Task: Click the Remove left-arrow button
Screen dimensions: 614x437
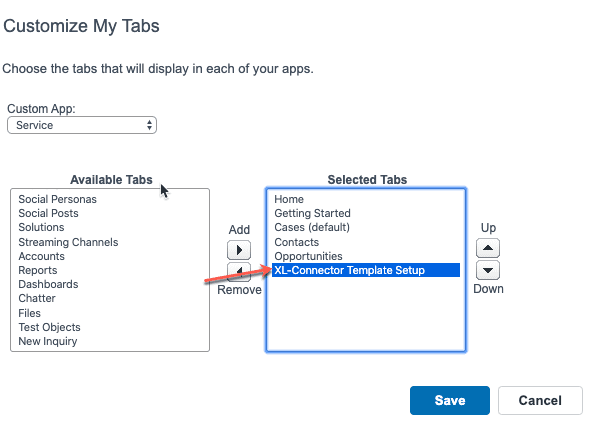Action: [x=239, y=271]
